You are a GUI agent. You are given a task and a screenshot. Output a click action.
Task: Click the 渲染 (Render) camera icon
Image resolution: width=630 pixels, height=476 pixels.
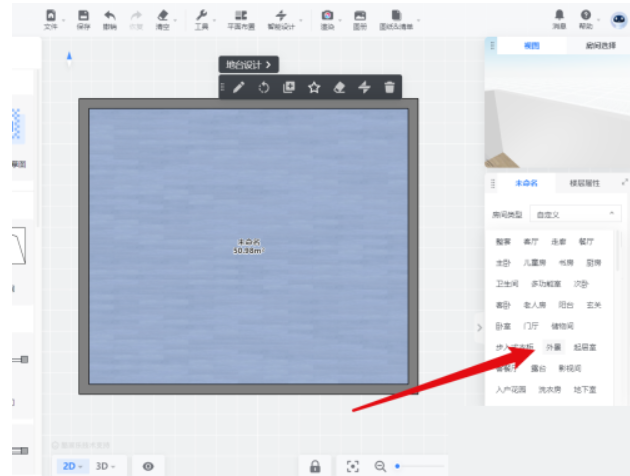(327, 15)
